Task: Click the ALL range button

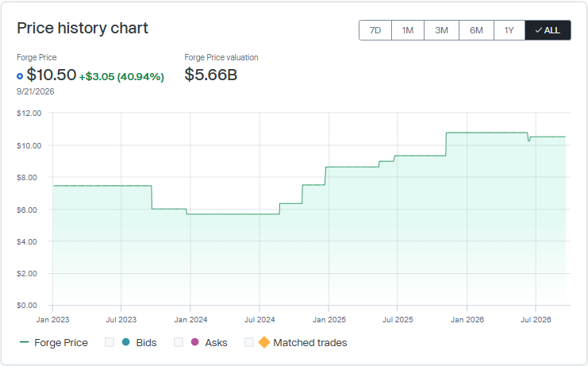Action: pyautogui.click(x=548, y=30)
